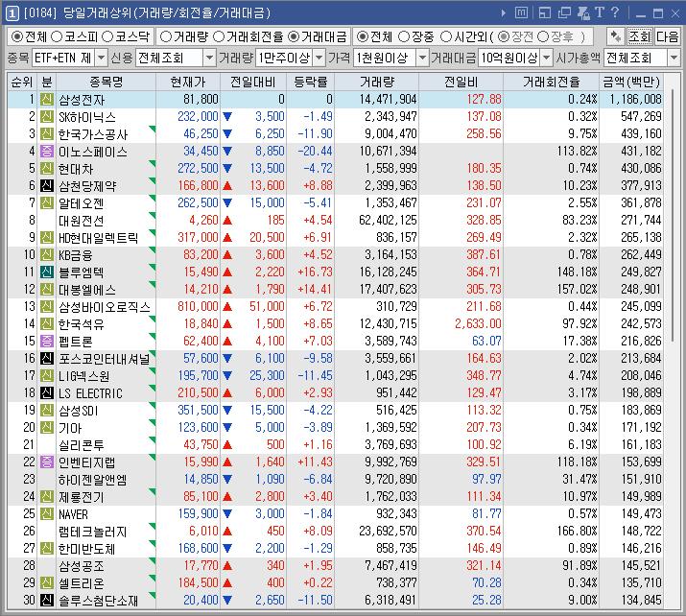Click the 현재가 column header
The image size is (686, 616).
[x=188, y=82]
